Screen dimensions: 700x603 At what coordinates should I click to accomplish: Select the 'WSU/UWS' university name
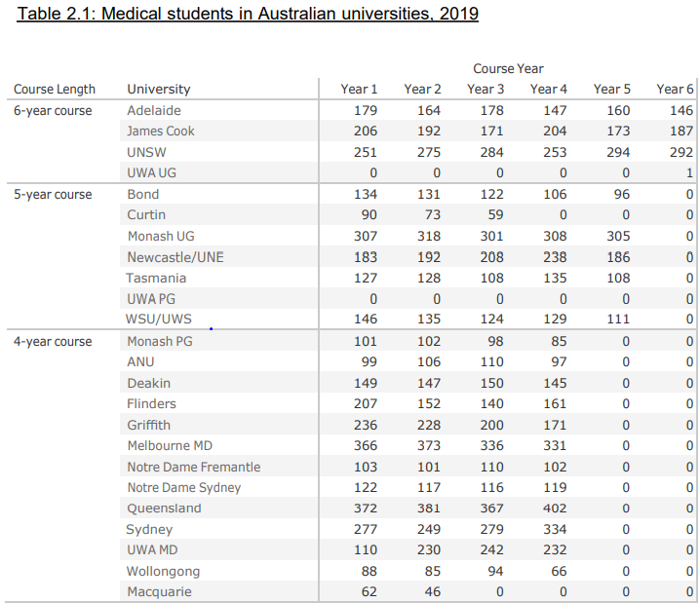tap(159, 320)
